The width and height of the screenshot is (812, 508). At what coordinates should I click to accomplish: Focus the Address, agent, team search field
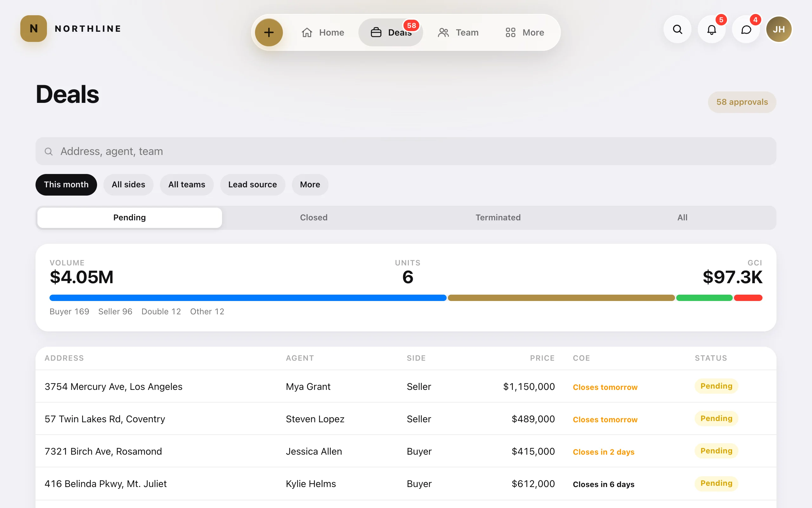(x=406, y=151)
